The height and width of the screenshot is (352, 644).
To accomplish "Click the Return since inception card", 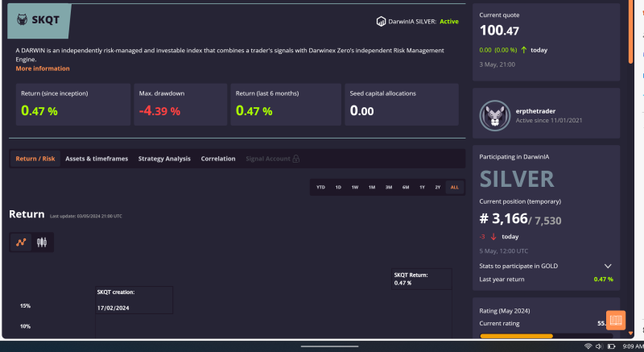I will pyautogui.click(x=73, y=105).
